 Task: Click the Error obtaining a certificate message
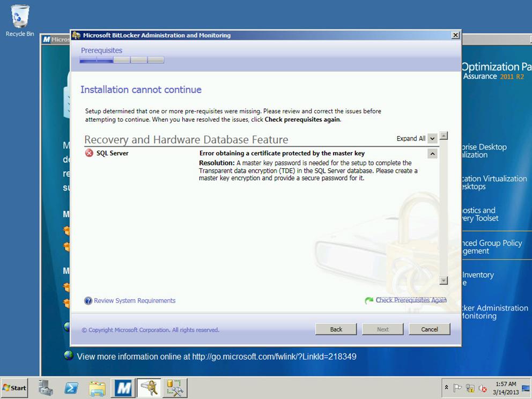tap(282, 153)
